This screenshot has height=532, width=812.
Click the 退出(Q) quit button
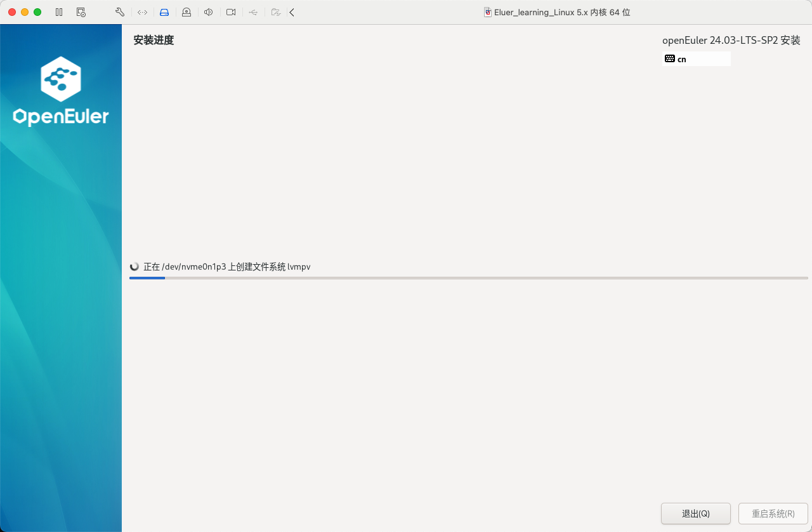[696, 514]
